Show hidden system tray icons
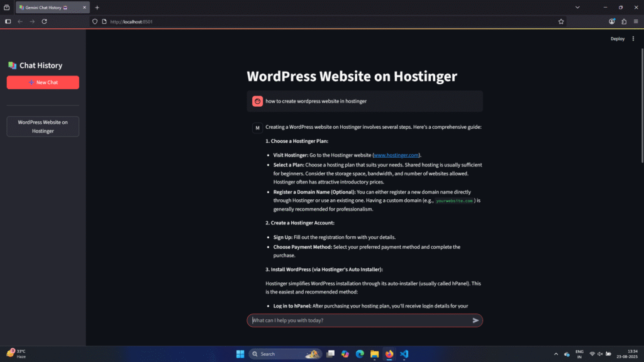The height and width of the screenshot is (362, 644). point(556,354)
